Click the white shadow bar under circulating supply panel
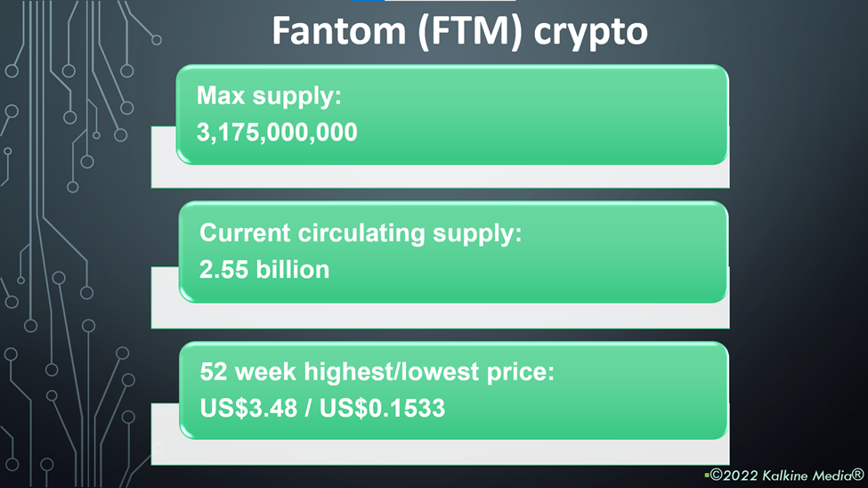 [440, 316]
